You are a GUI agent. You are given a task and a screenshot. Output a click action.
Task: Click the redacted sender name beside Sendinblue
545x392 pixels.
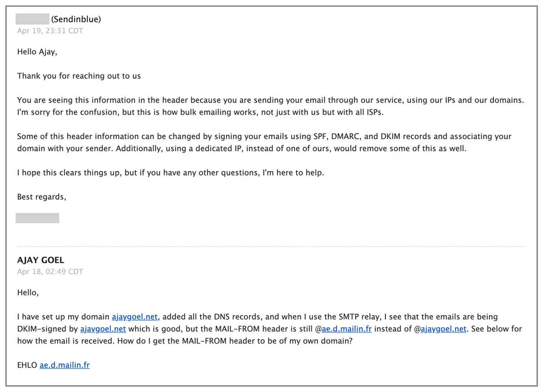(32, 19)
